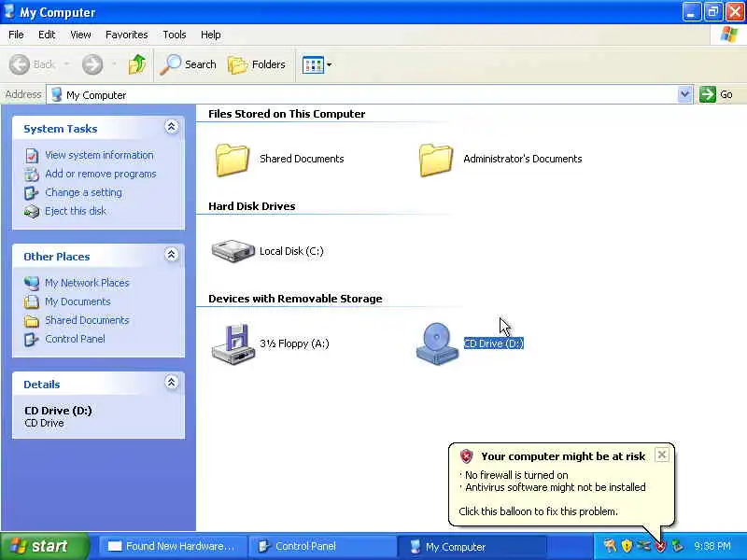Click yellow shield updates tray icon
Viewport: 747px width, 560px height.
pyautogui.click(x=627, y=546)
